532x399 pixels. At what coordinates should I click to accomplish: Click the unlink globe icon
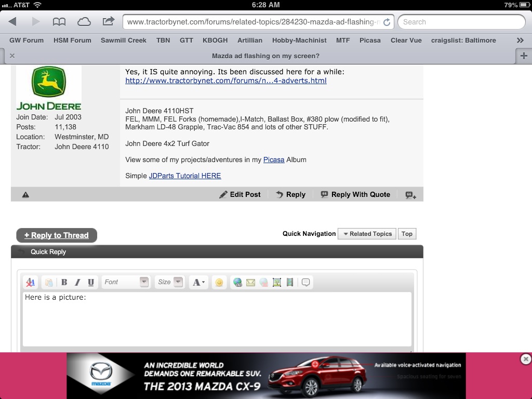pyautogui.click(x=263, y=282)
